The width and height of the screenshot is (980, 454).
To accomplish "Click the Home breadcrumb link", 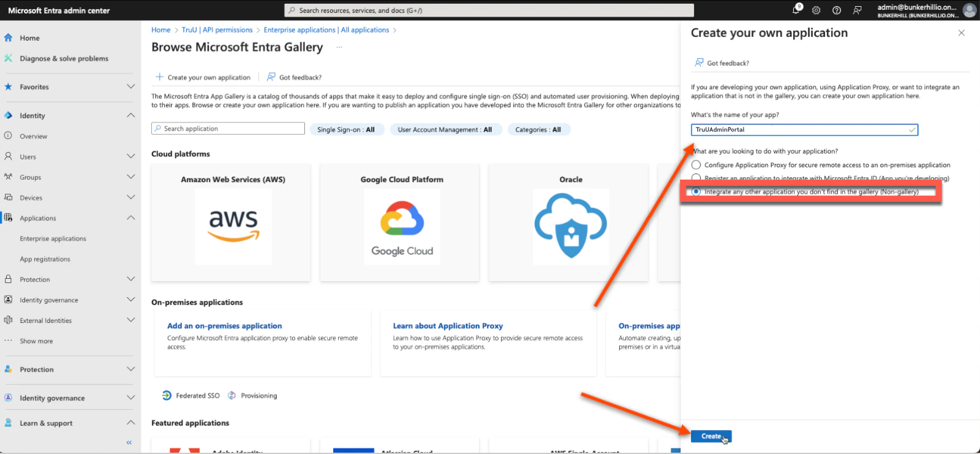I will point(161,30).
